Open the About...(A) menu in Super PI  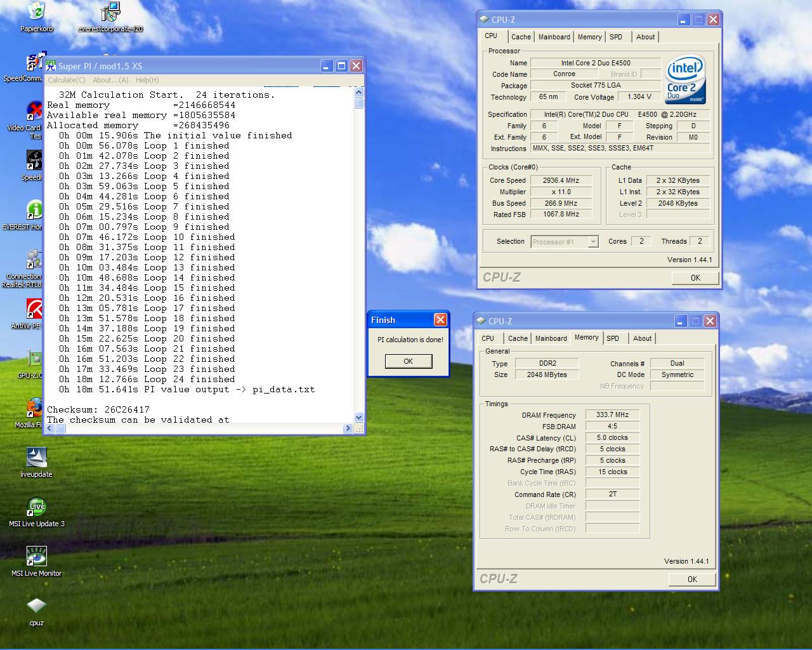(x=110, y=80)
